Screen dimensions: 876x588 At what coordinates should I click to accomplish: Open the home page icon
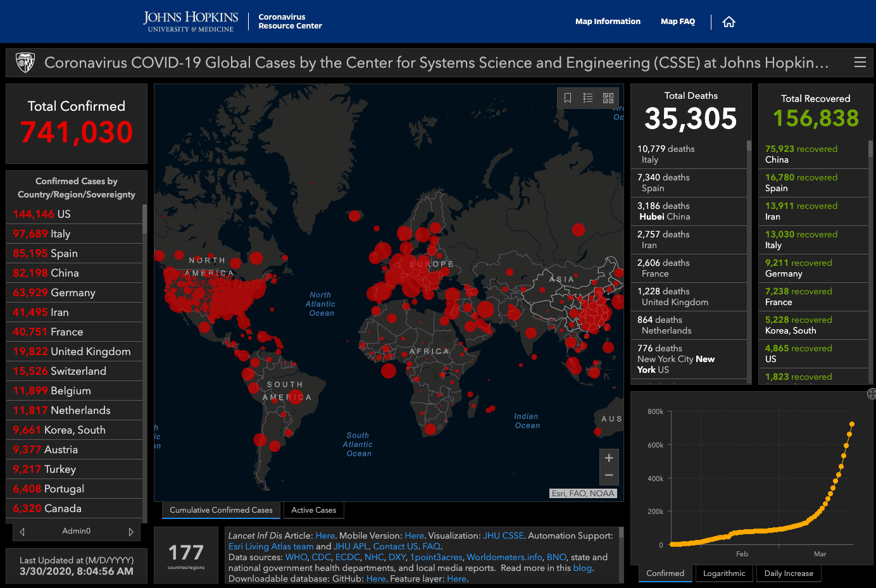729,22
